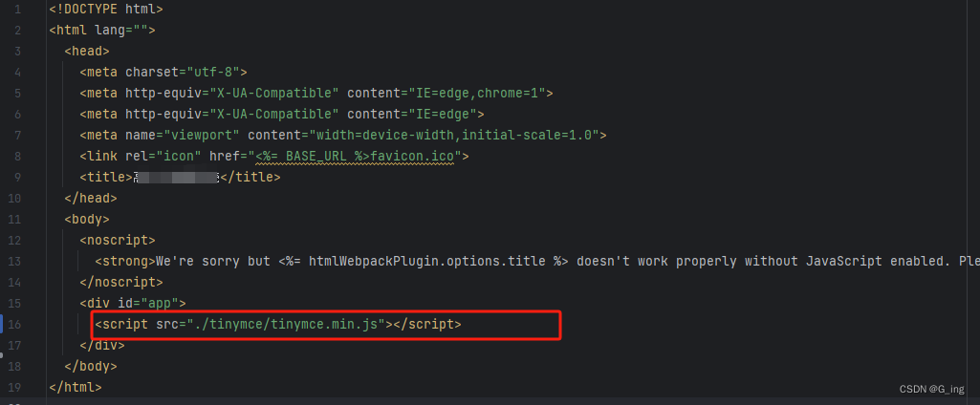The height and width of the screenshot is (405, 980).
Task: Click the blue change marker beside line 16
Action: pyautogui.click(x=2, y=324)
